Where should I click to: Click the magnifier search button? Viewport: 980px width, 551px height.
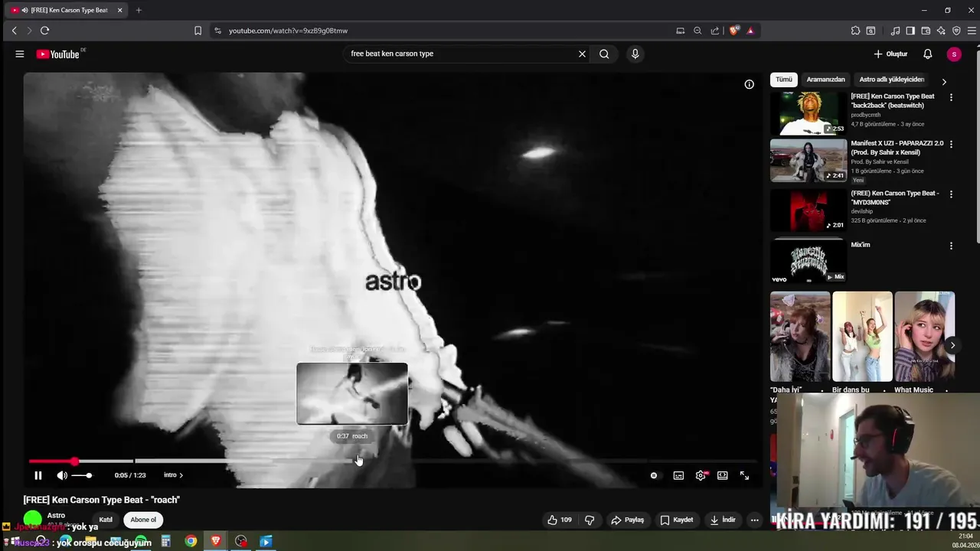click(604, 54)
